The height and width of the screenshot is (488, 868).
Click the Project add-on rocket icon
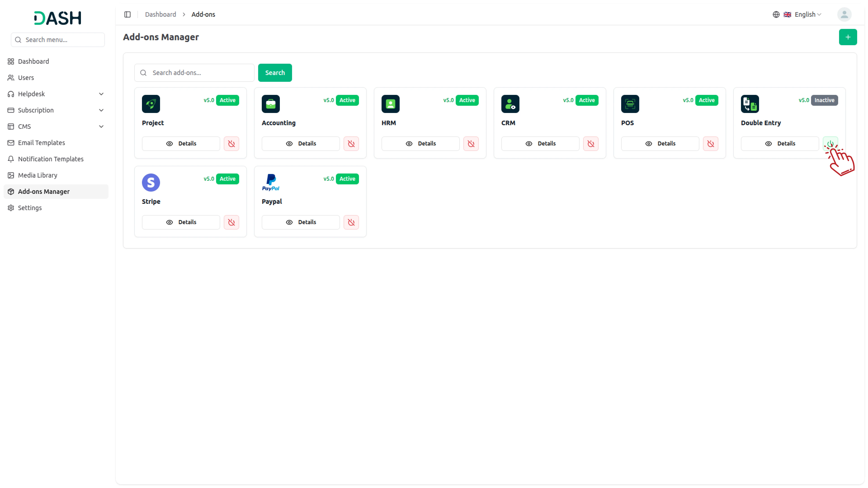click(151, 104)
